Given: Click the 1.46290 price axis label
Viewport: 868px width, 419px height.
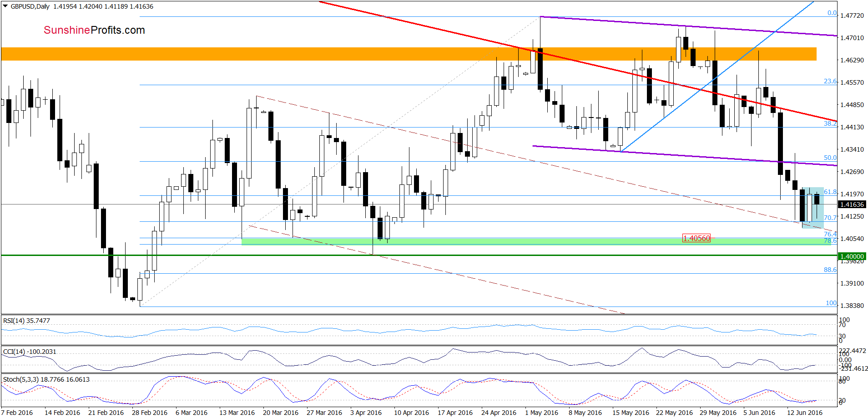Looking at the screenshot, I should pos(852,60).
